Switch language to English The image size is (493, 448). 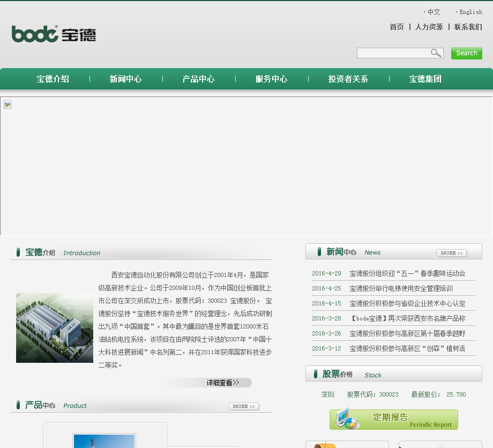[470, 12]
